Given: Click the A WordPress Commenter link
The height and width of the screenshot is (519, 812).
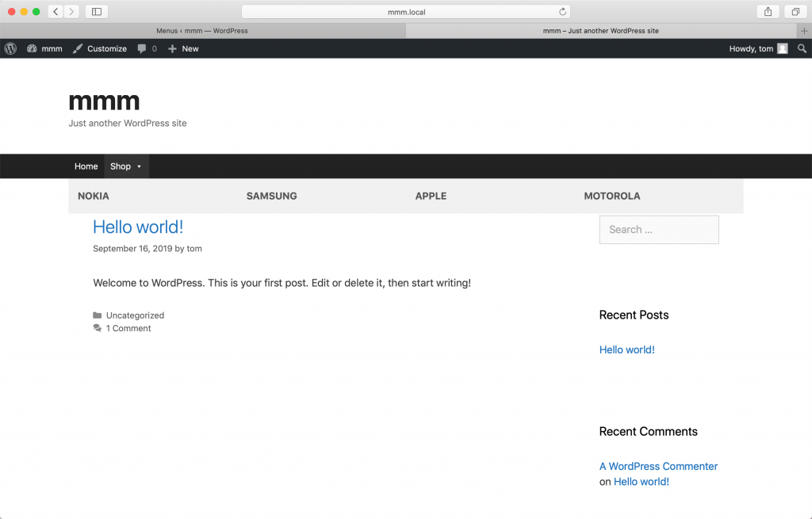Looking at the screenshot, I should pos(658,466).
